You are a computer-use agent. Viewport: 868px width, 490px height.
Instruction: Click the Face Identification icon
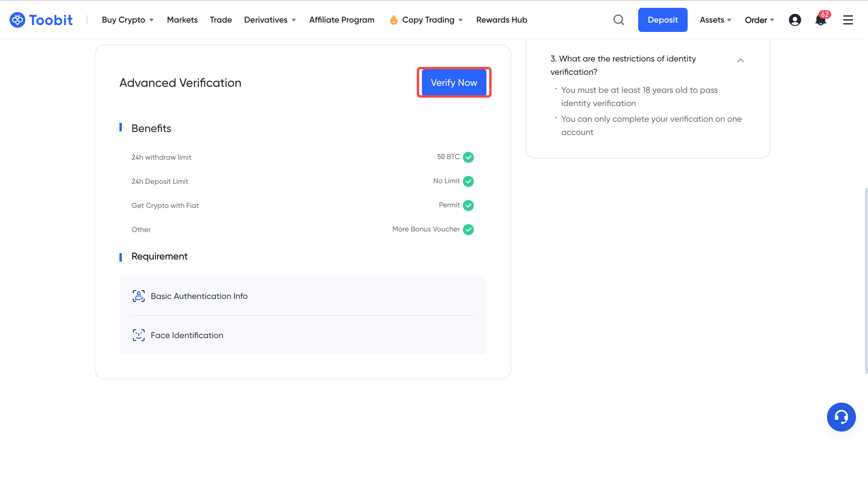coord(138,335)
